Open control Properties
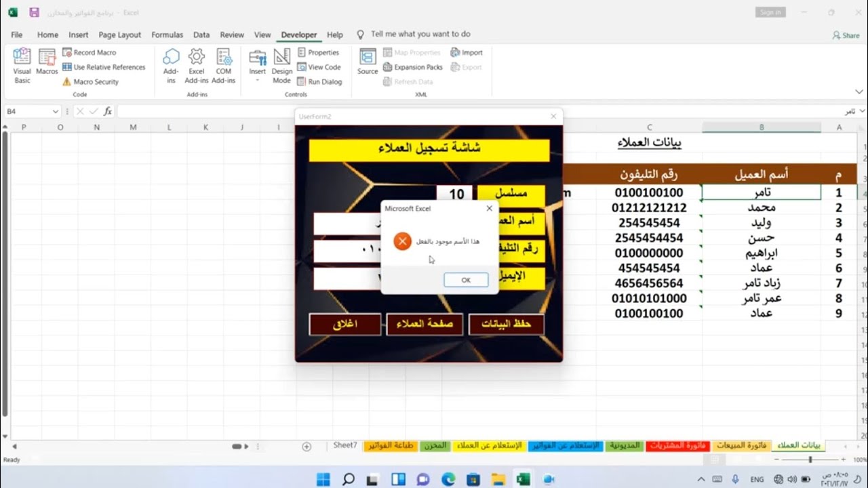The height and width of the screenshot is (488, 868). pyautogui.click(x=318, y=52)
